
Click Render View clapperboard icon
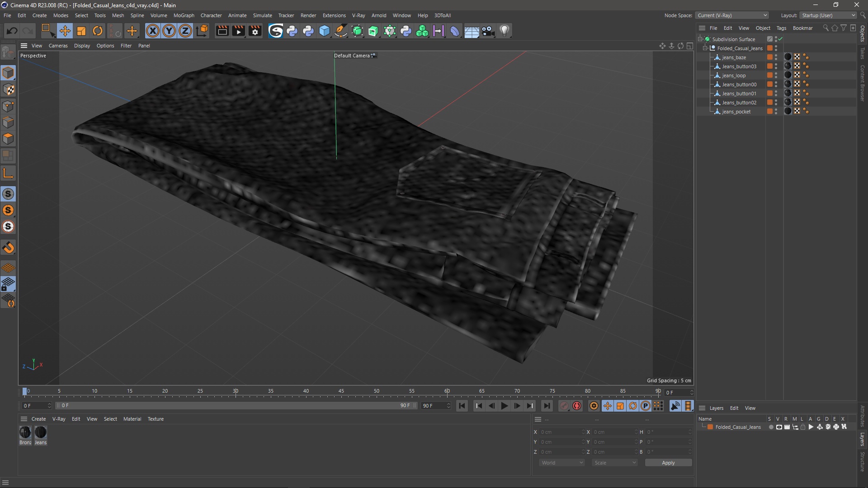pyautogui.click(x=222, y=31)
